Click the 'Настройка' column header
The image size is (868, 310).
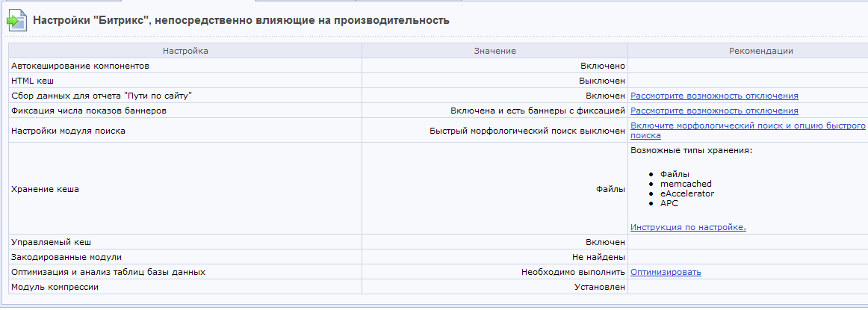click(185, 51)
